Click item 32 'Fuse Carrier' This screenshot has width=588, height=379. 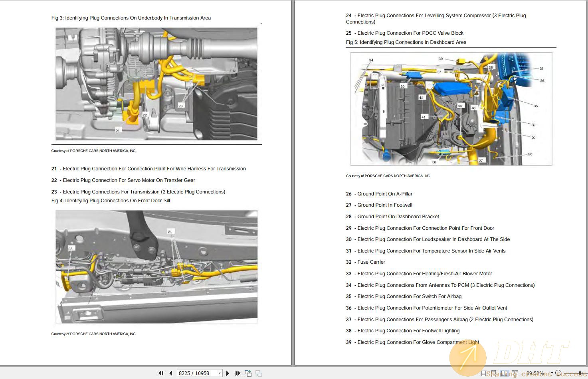tap(371, 262)
